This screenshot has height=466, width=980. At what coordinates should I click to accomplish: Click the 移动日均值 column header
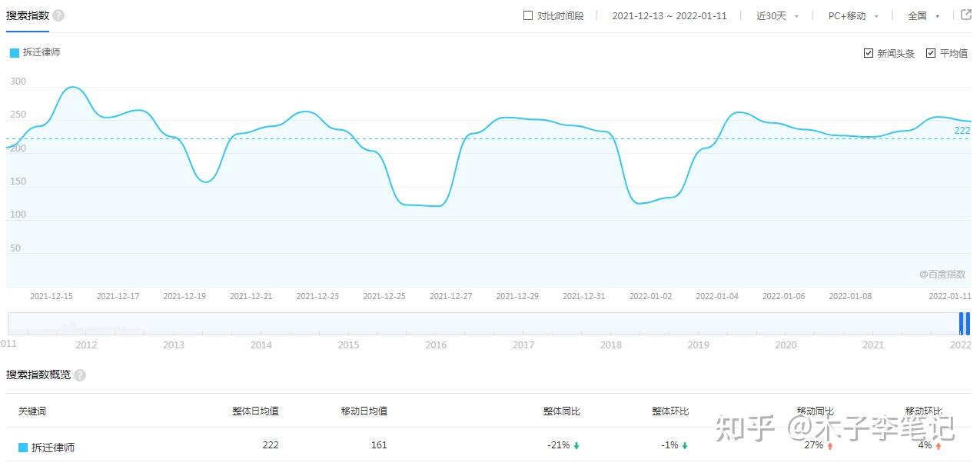tap(364, 411)
